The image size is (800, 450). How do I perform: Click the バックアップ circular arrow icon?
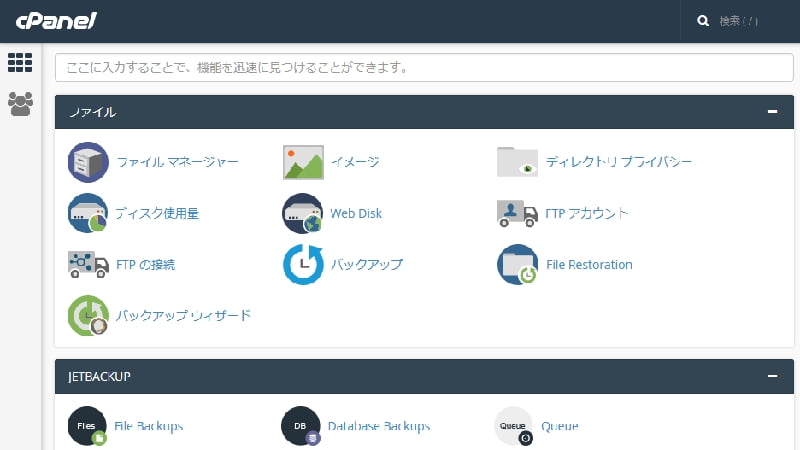[x=303, y=265]
